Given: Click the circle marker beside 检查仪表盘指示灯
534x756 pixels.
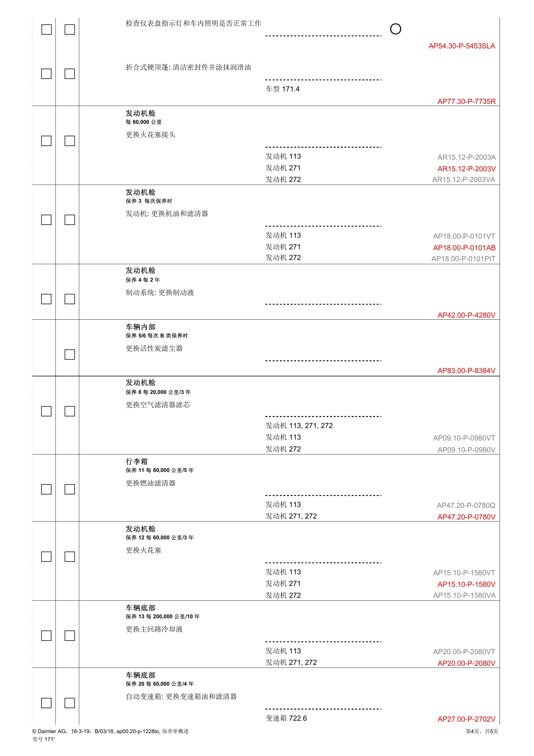Looking at the screenshot, I should coord(395,29).
